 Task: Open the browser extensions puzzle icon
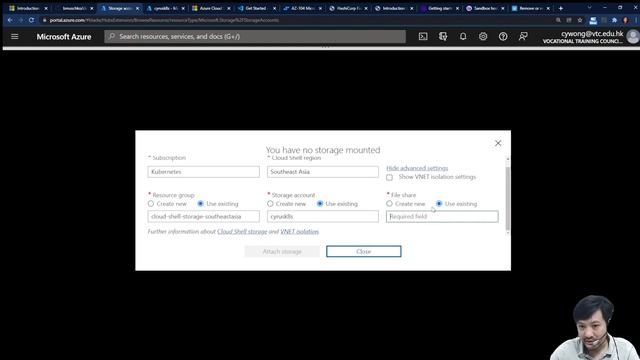[614, 20]
